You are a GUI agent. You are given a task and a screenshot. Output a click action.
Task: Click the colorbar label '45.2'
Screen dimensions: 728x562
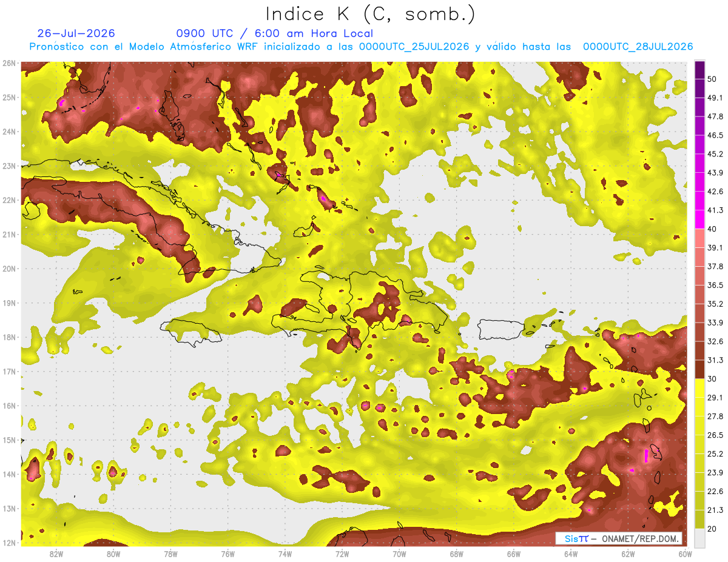(x=715, y=154)
